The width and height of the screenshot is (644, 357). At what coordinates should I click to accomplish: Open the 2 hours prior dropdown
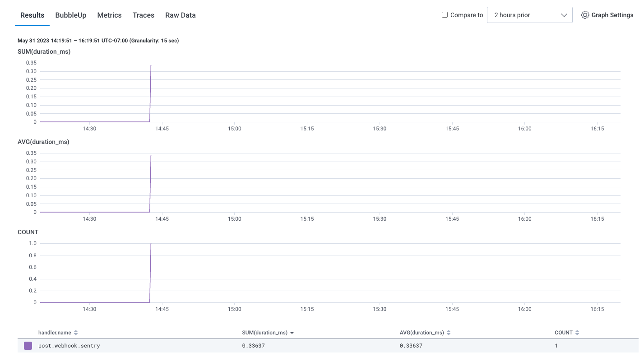529,14
